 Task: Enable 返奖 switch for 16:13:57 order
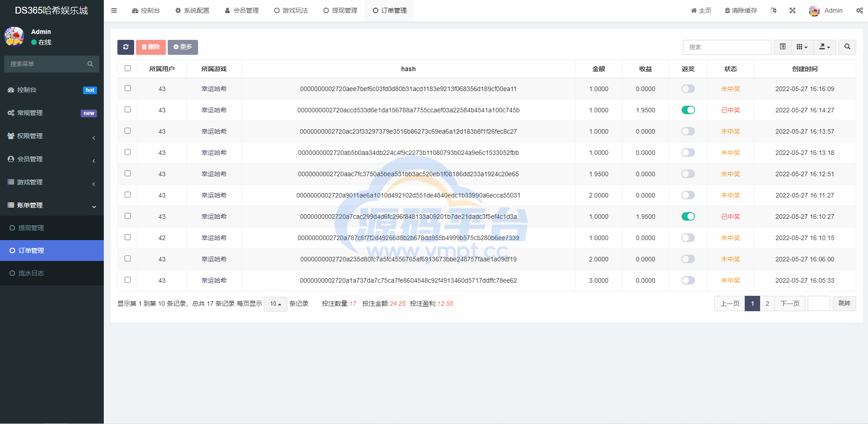pyautogui.click(x=688, y=131)
